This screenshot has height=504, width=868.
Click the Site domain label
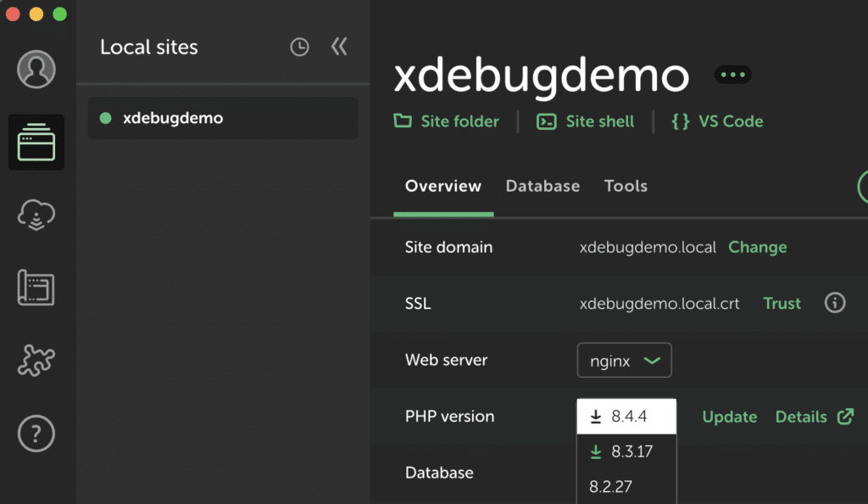pyautogui.click(x=448, y=247)
